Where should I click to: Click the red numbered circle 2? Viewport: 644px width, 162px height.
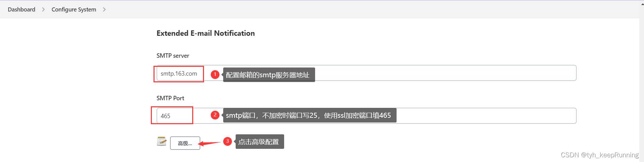(215, 115)
